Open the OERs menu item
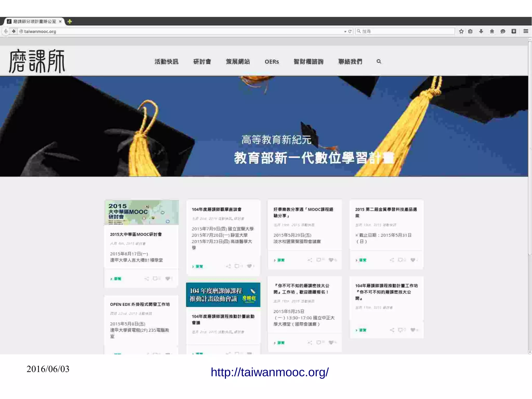This screenshot has height=399, width=532. click(x=272, y=62)
